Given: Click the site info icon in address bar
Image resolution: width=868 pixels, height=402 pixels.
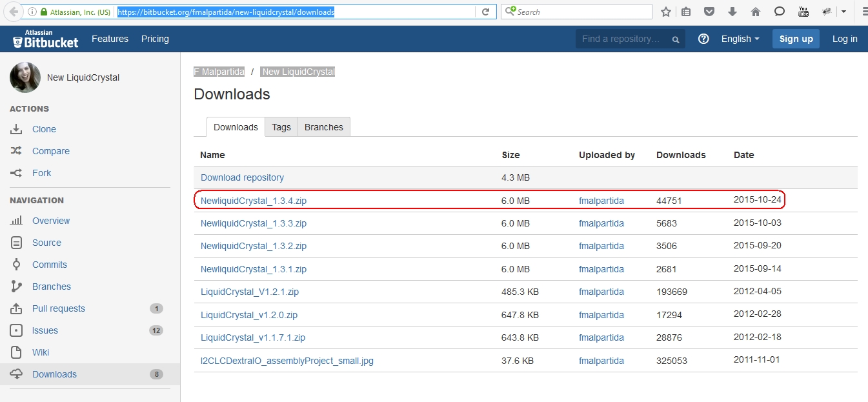Looking at the screenshot, I should (x=32, y=12).
